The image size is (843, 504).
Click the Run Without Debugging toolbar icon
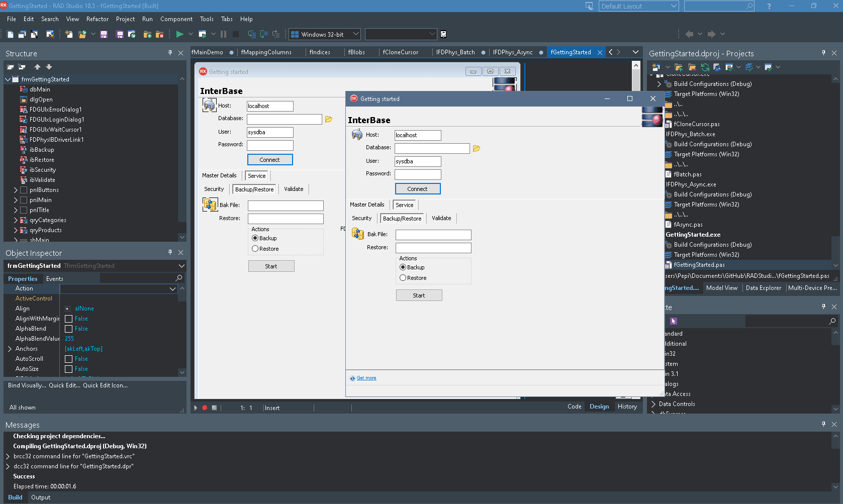point(203,34)
